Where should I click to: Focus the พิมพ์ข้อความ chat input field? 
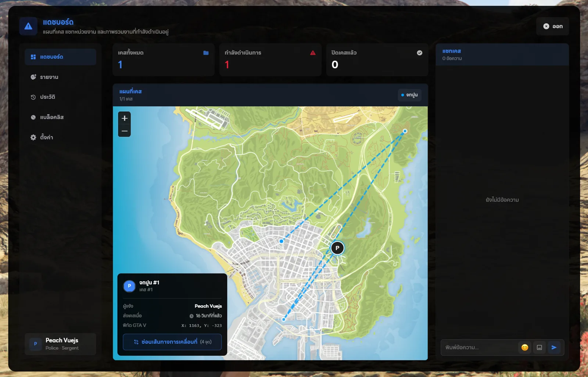[x=480, y=347]
